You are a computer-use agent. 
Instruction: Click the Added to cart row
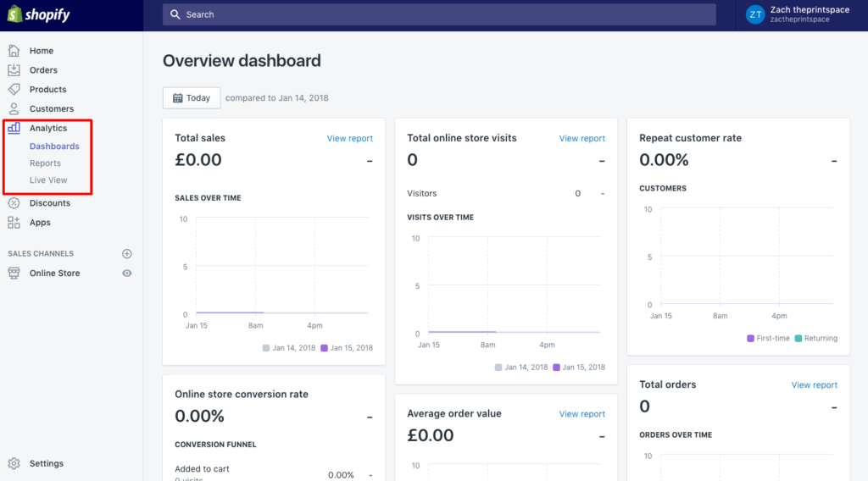[x=274, y=473]
